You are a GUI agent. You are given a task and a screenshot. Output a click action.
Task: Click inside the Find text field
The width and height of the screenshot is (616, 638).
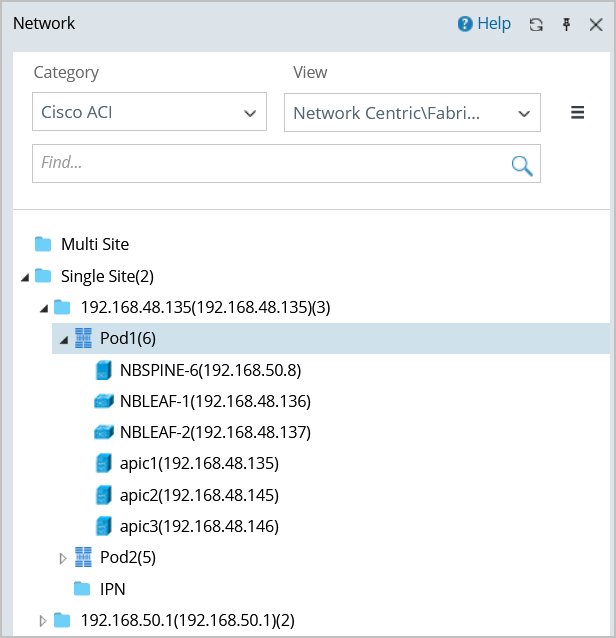click(x=270, y=163)
